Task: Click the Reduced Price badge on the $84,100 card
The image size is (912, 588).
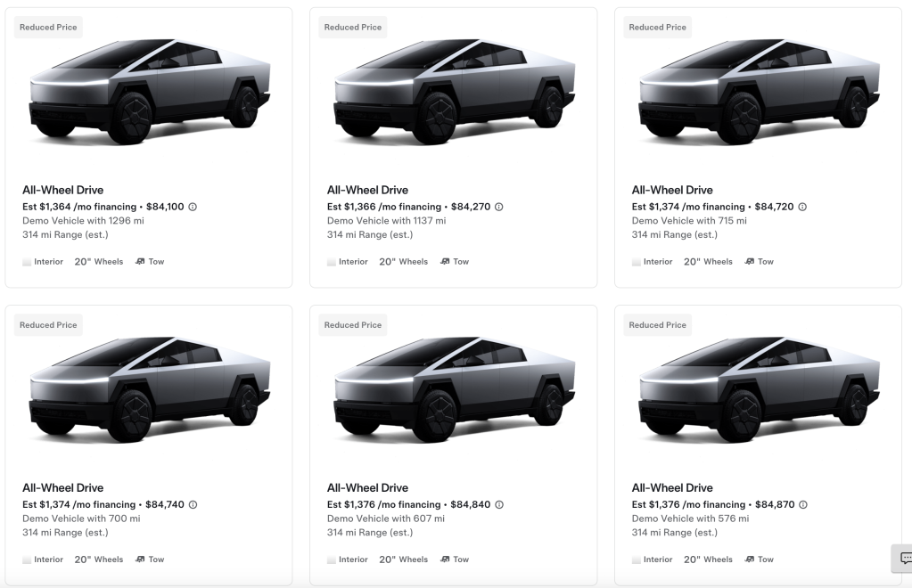Action: coord(48,28)
